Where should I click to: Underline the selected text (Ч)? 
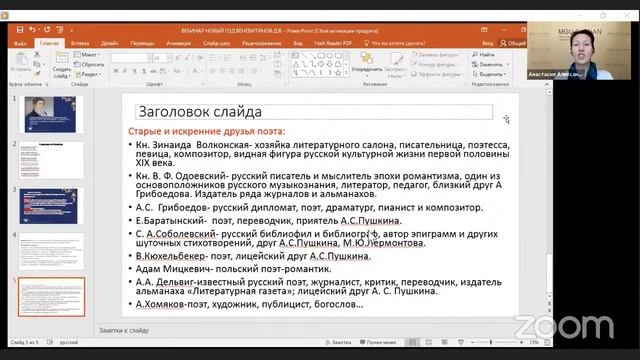coord(134,71)
